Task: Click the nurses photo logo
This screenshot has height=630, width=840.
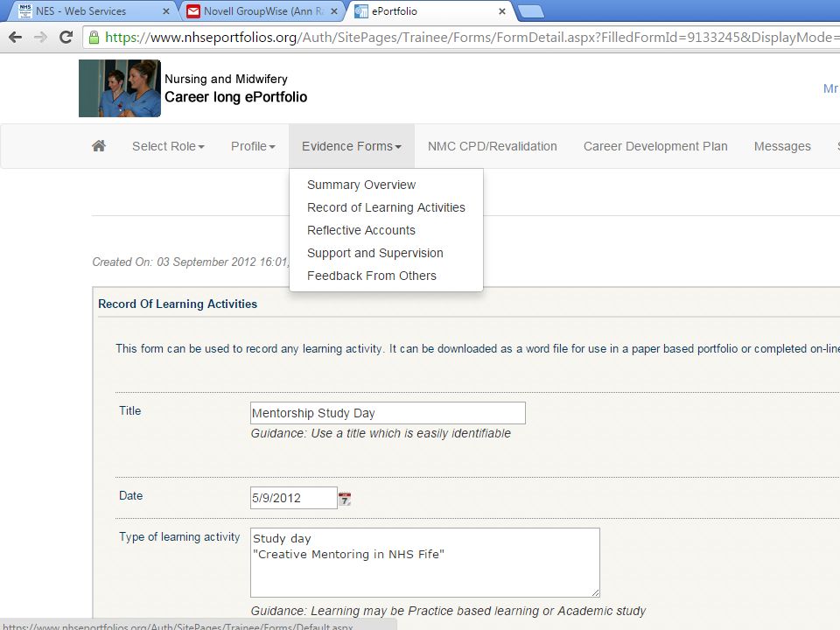Action: 120,87
